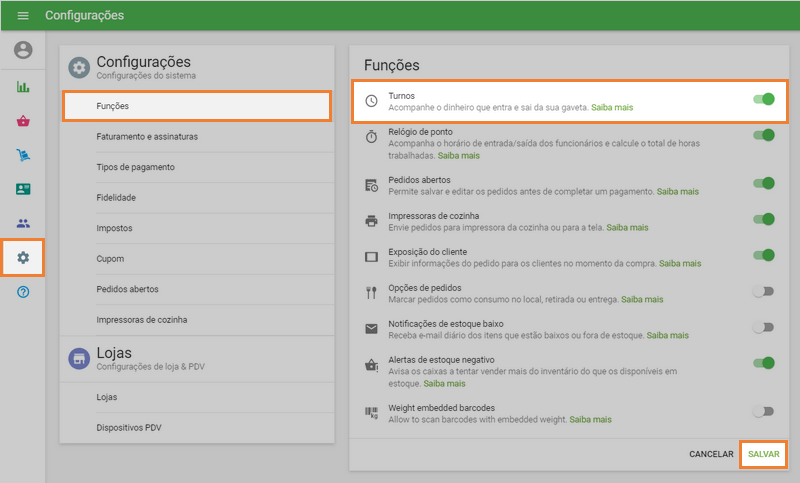800x483 pixels.
Task: Open the inventory cart icon in sidebar
Action: click(x=23, y=155)
